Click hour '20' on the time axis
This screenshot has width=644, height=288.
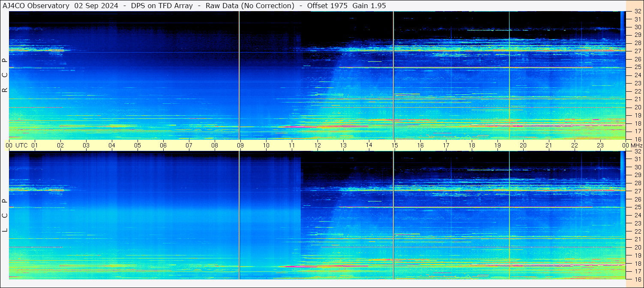coord(523,145)
